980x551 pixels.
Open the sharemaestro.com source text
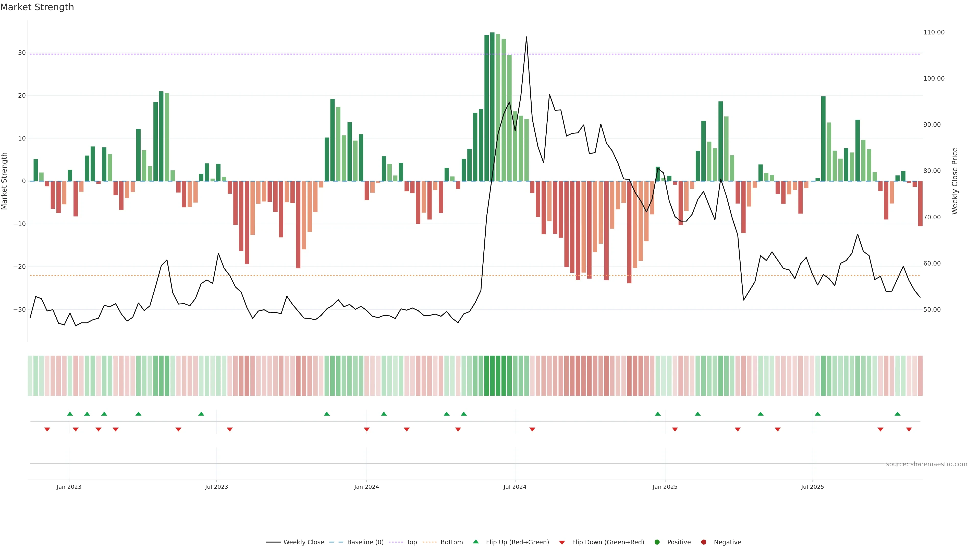pyautogui.click(x=926, y=464)
